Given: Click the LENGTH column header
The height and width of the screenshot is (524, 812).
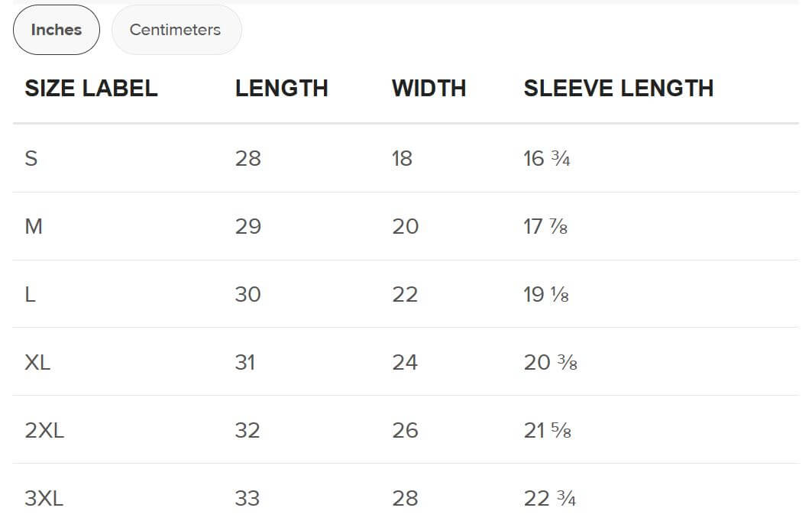Looking at the screenshot, I should tap(281, 88).
